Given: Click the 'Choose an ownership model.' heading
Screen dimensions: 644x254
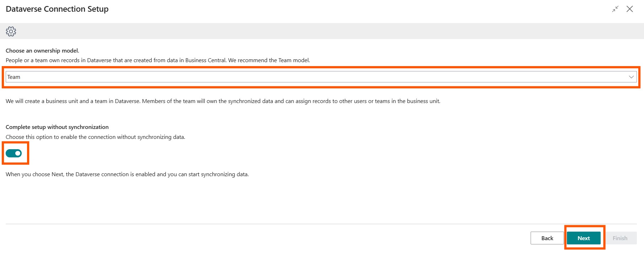Looking at the screenshot, I should coord(42,50).
